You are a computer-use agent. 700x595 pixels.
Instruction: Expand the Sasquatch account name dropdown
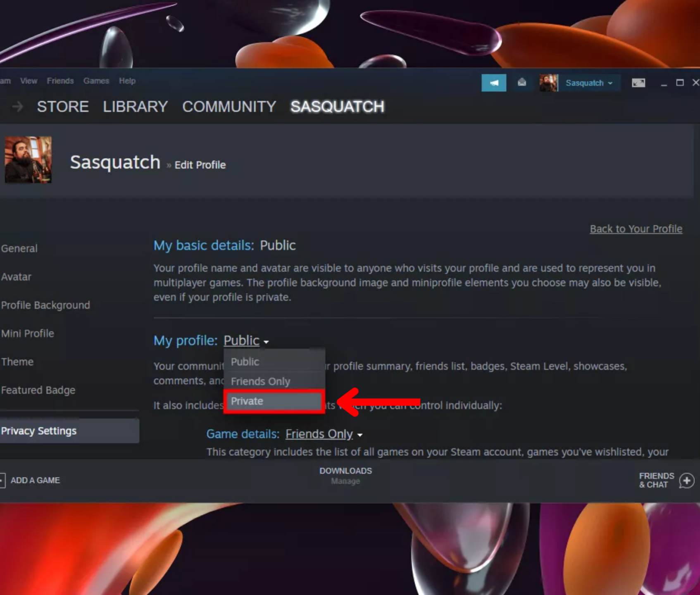pyautogui.click(x=588, y=83)
